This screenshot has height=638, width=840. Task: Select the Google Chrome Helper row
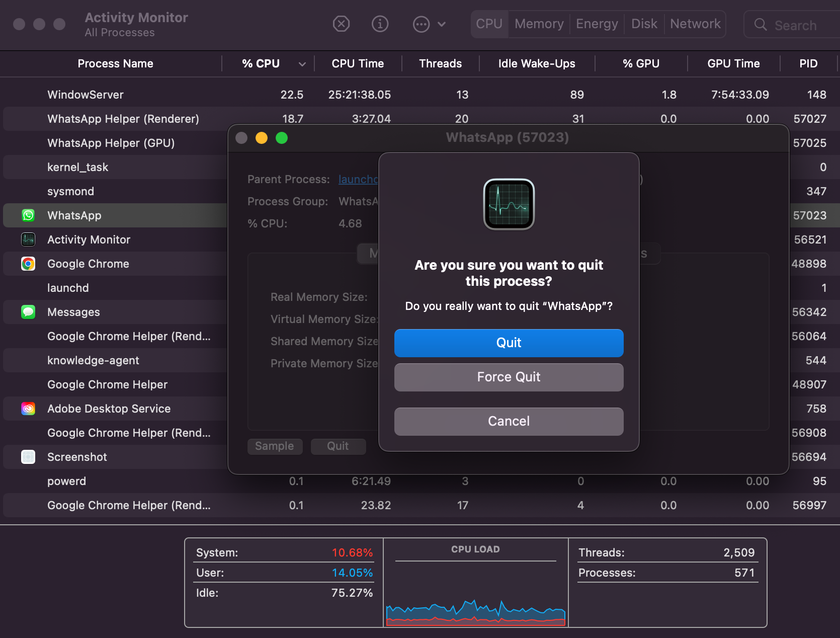[115, 384]
